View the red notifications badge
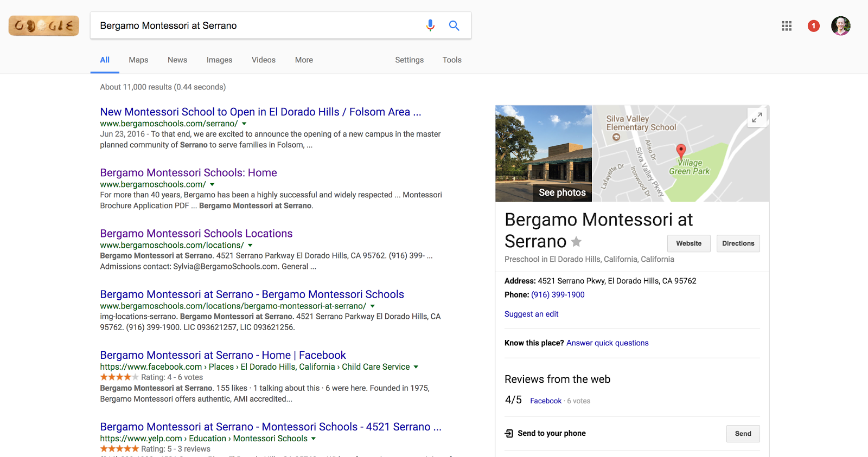The image size is (868, 457). point(813,25)
